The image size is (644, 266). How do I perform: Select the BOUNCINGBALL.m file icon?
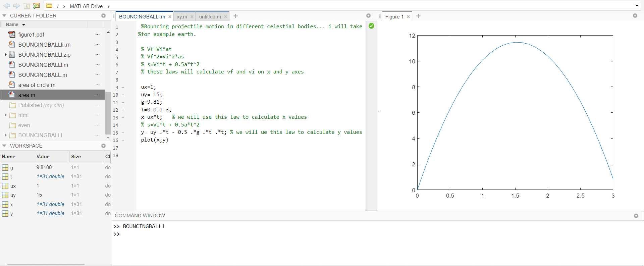12,74
